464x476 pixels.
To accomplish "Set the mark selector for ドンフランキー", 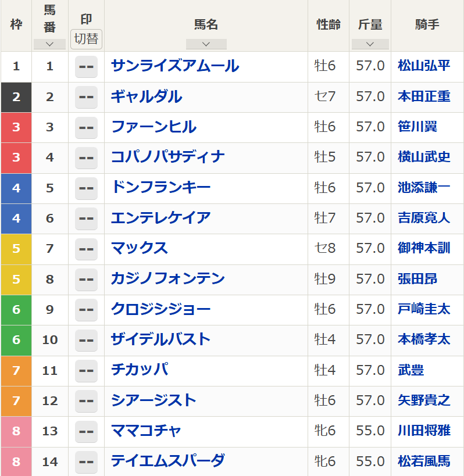I will 86,188.
